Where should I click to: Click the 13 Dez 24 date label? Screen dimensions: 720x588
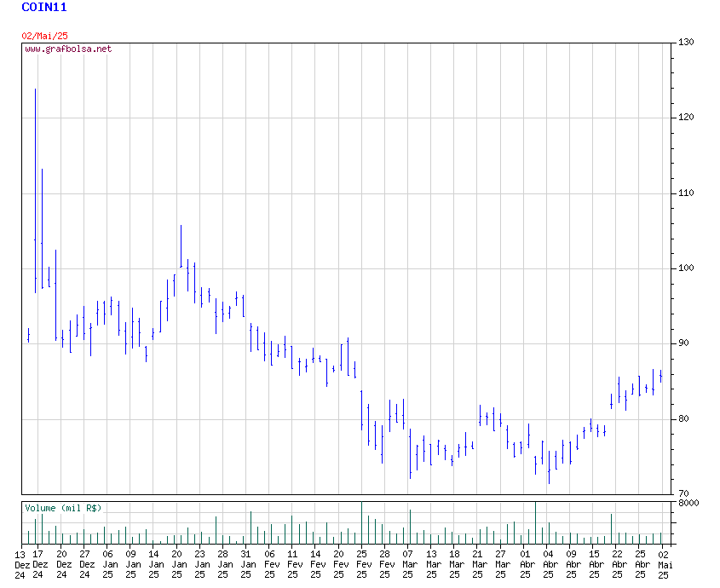pyautogui.click(x=20, y=565)
